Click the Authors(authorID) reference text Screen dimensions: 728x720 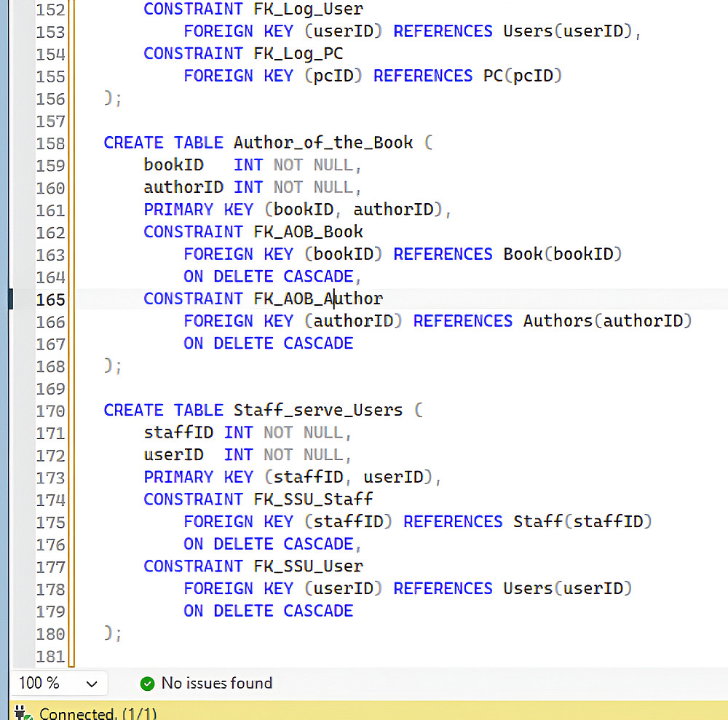pyautogui.click(x=608, y=321)
